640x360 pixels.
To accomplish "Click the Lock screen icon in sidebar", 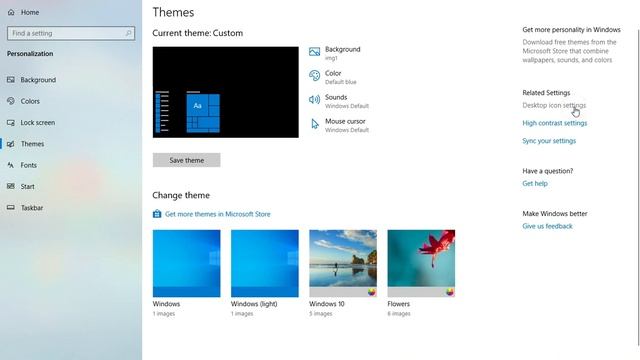I will tap(11, 122).
